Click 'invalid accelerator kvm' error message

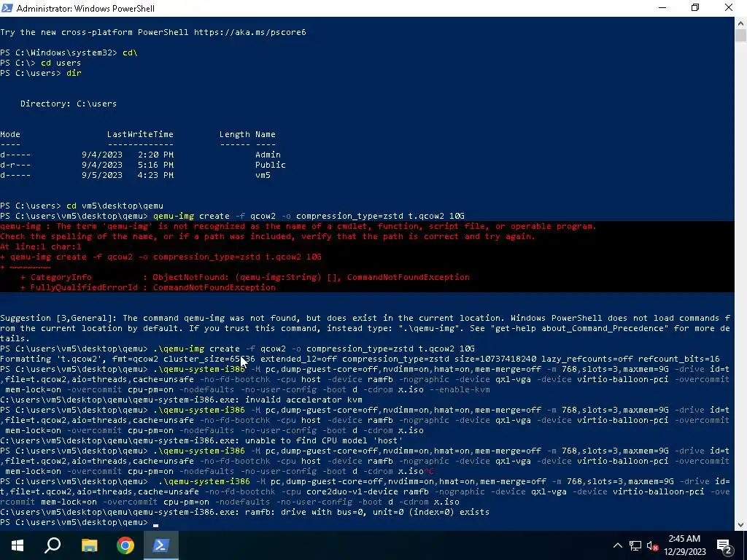tap(303, 400)
